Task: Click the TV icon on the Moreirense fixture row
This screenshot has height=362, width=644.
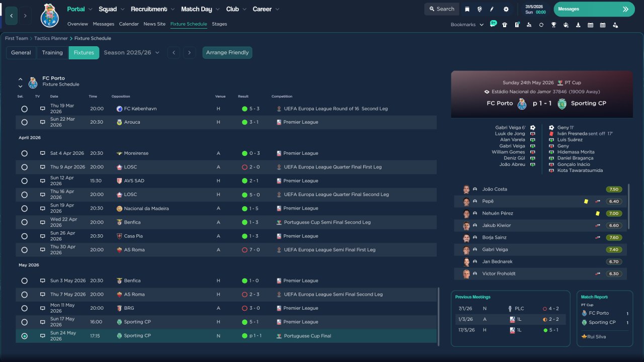Action: click(42, 153)
